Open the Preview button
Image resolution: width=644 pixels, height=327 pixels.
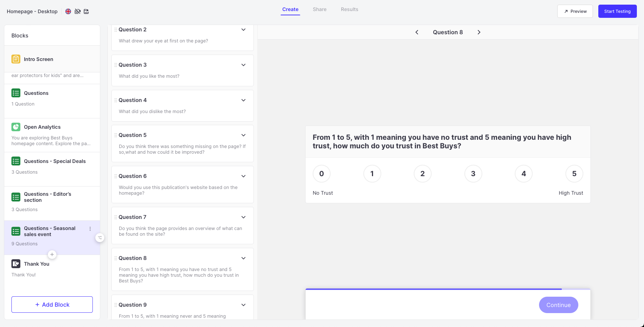[x=575, y=11]
